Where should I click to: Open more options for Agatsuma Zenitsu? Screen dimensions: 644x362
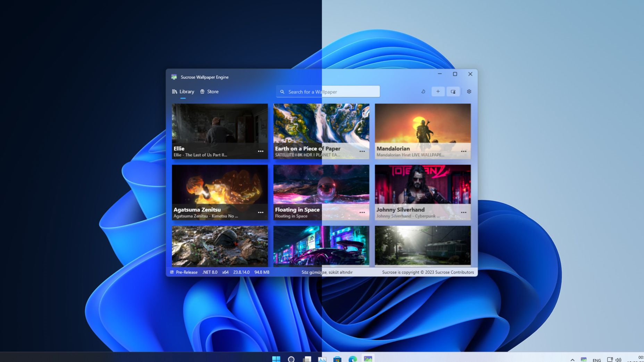coord(260,212)
